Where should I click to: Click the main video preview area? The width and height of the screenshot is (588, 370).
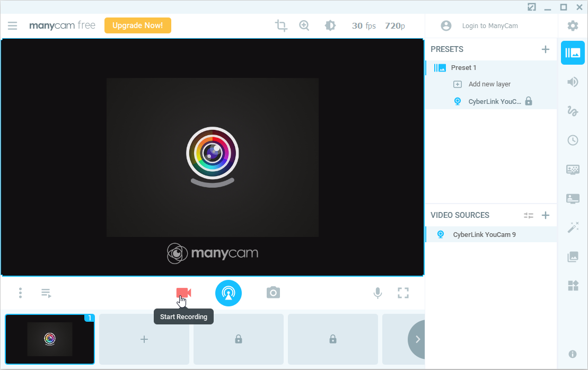pyautogui.click(x=212, y=157)
